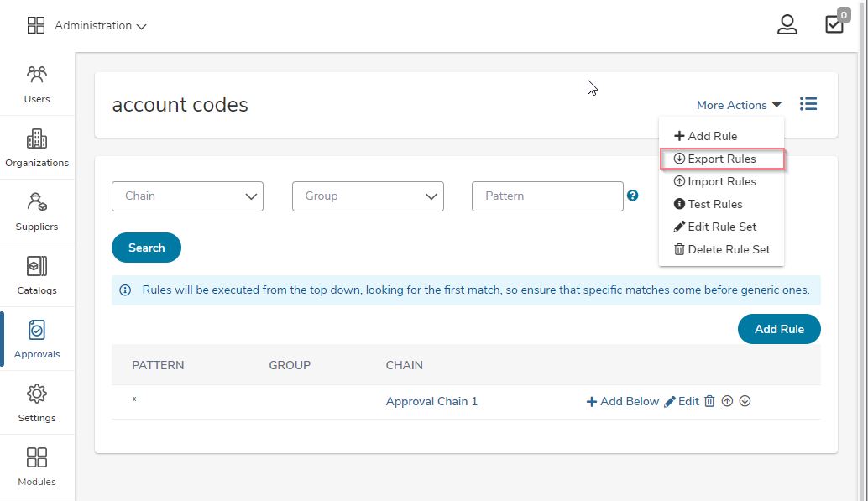Open the Organizations sidebar section
Screen dimensions: 868x501
(x=37, y=148)
